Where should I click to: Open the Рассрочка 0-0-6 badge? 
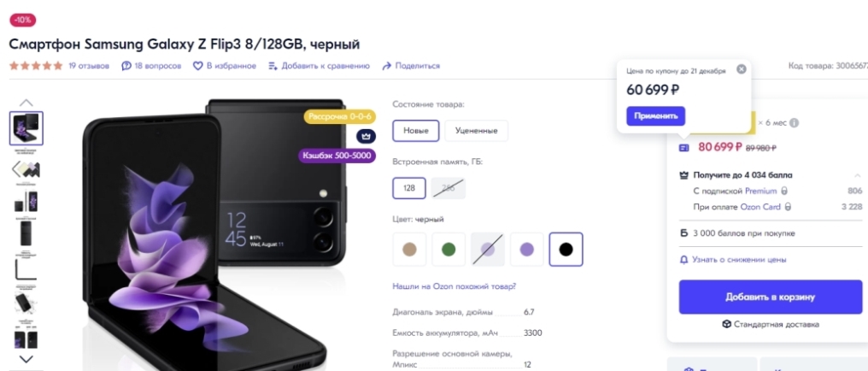[x=340, y=117]
